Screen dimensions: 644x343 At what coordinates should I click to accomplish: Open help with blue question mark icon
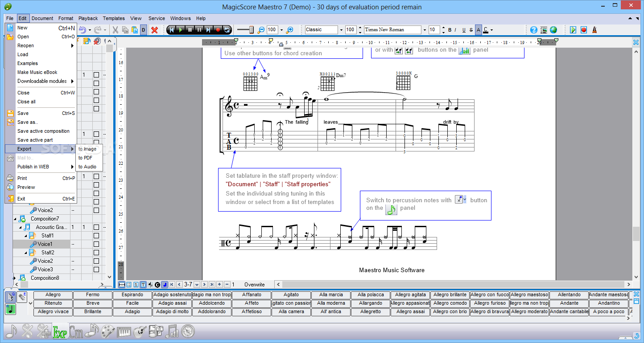534,30
